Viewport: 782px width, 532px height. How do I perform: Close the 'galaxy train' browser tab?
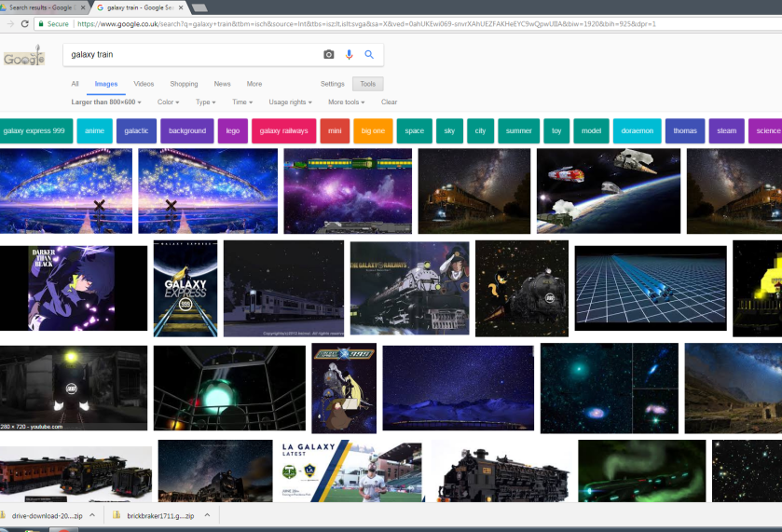coord(179,7)
